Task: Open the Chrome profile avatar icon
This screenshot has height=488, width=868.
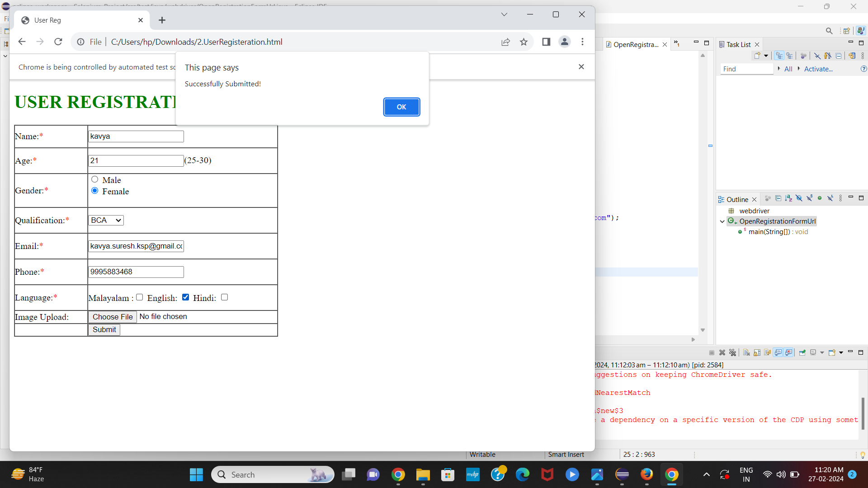Action: pos(564,42)
